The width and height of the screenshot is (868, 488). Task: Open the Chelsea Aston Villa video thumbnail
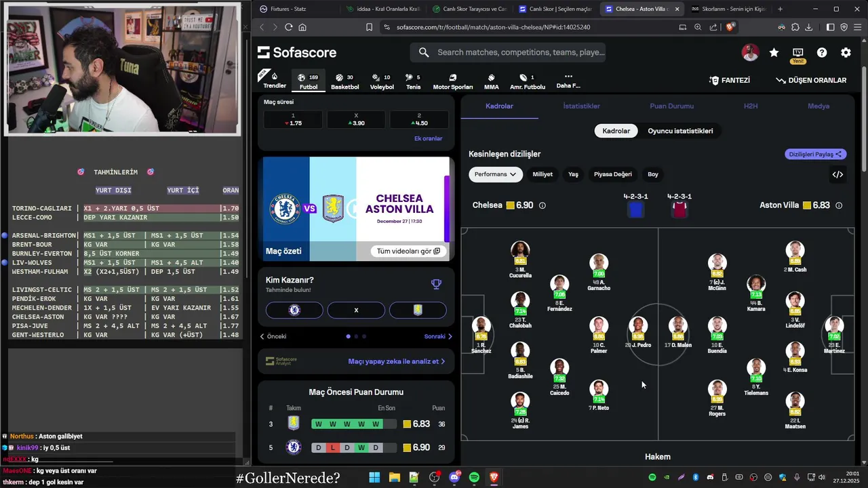pyautogui.click(x=356, y=209)
